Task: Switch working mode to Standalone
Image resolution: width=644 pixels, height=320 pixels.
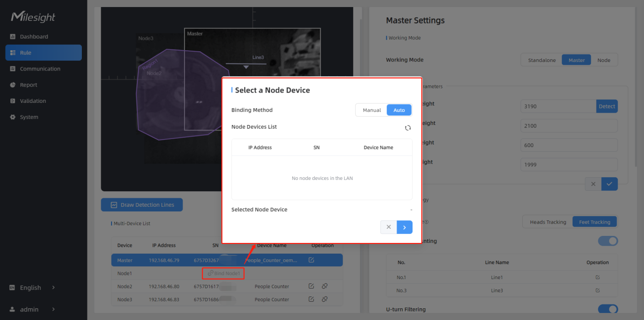Action: pyautogui.click(x=541, y=60)
